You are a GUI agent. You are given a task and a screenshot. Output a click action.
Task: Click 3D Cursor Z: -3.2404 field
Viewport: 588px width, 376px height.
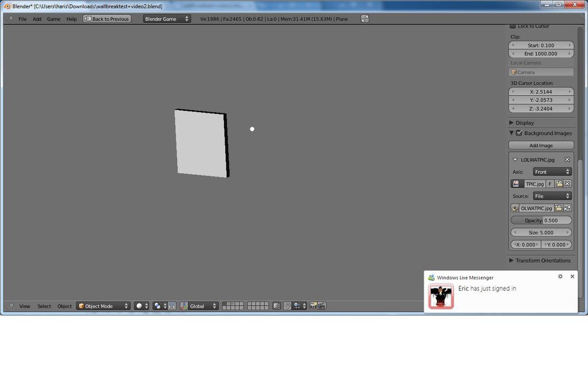[541, 109]
